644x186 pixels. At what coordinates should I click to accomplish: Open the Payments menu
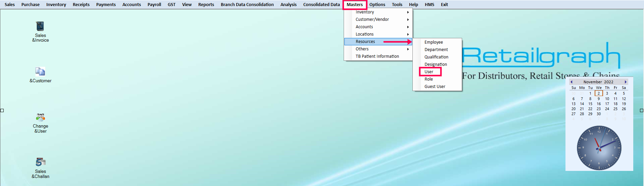[106, 4]
